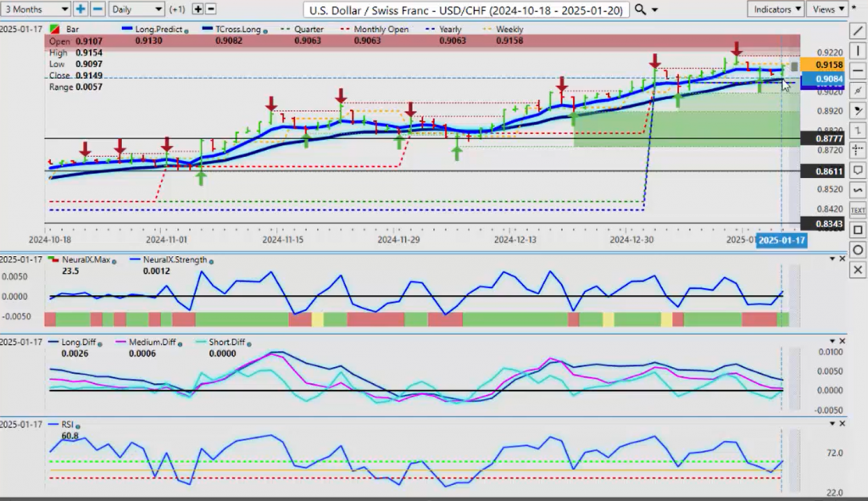The height and width of the screenshot is (501, 868).
Task: Click the blue minus zoom button
Action: click(x=97, y=9)
